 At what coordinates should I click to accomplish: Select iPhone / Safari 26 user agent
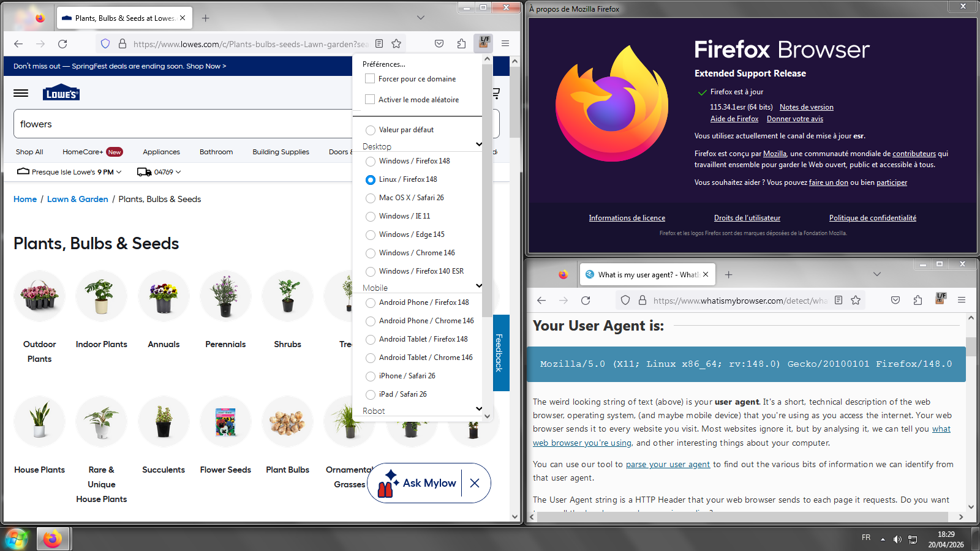[371, 376]
